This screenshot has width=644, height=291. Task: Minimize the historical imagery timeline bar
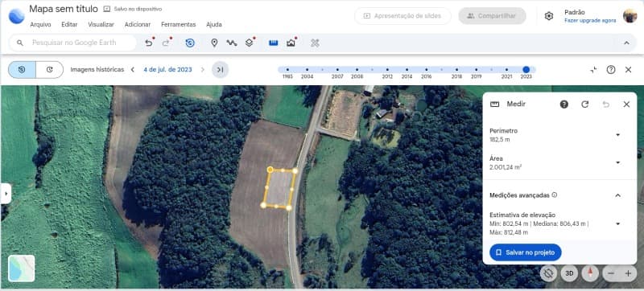[x=593, y=70]
